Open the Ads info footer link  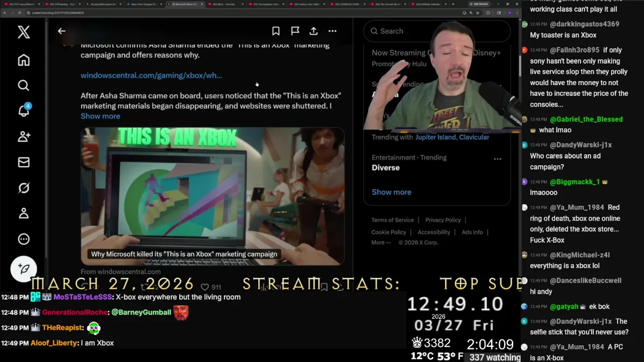pyautogui.click(x=472, y=232)
